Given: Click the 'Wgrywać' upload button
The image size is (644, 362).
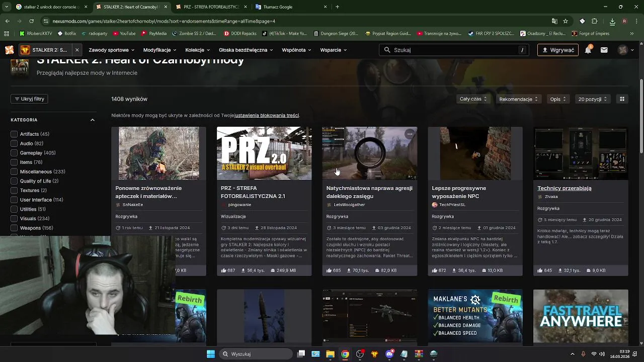Looking at the screenshot, I should pyautogui.click(x=557, y=50).
